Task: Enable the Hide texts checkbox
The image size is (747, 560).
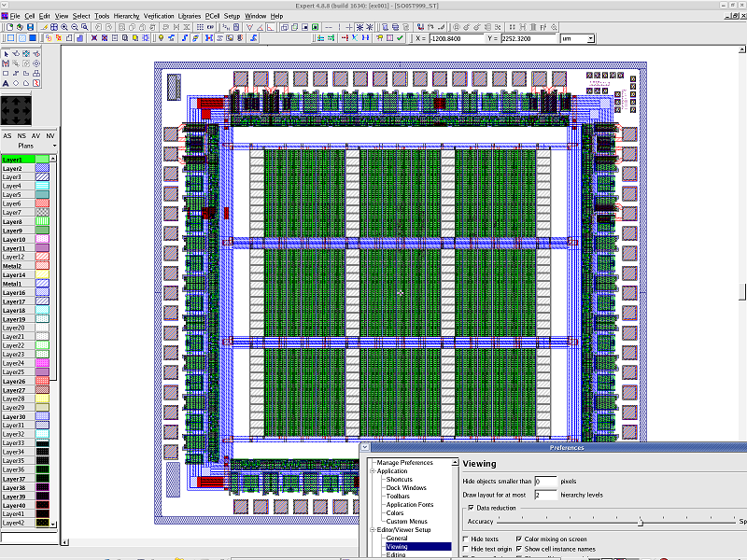Action: tap(466, 539)
